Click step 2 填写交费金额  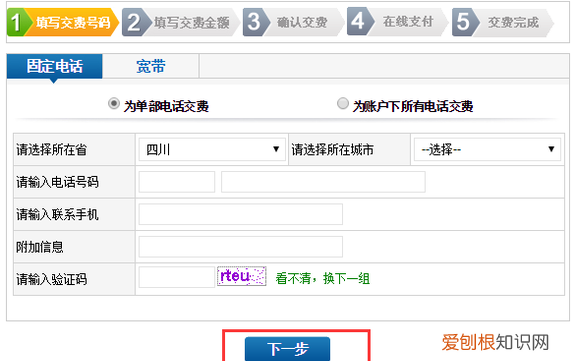click(180, 22)
